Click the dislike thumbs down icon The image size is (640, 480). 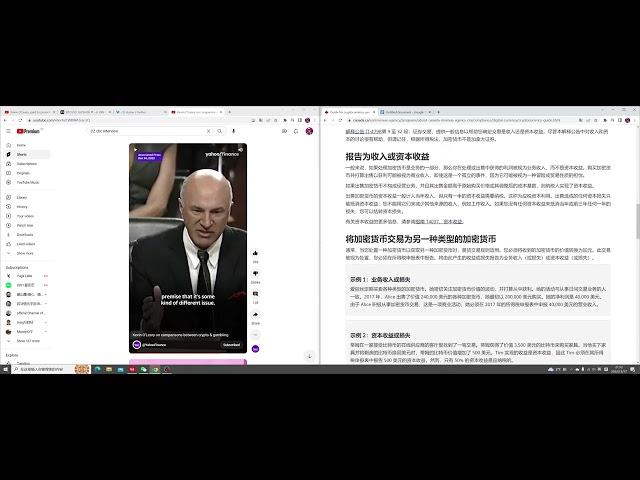tap(256, 275)
